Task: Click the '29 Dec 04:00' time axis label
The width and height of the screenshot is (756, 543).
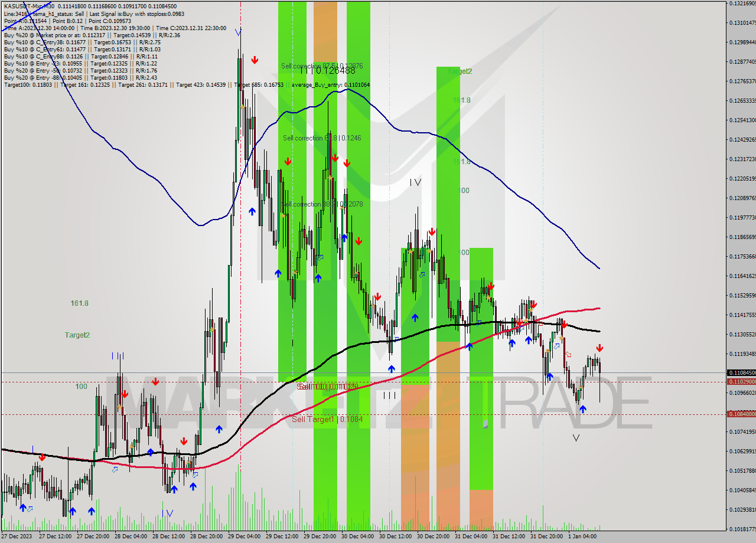Action: (x=245, y=537)
